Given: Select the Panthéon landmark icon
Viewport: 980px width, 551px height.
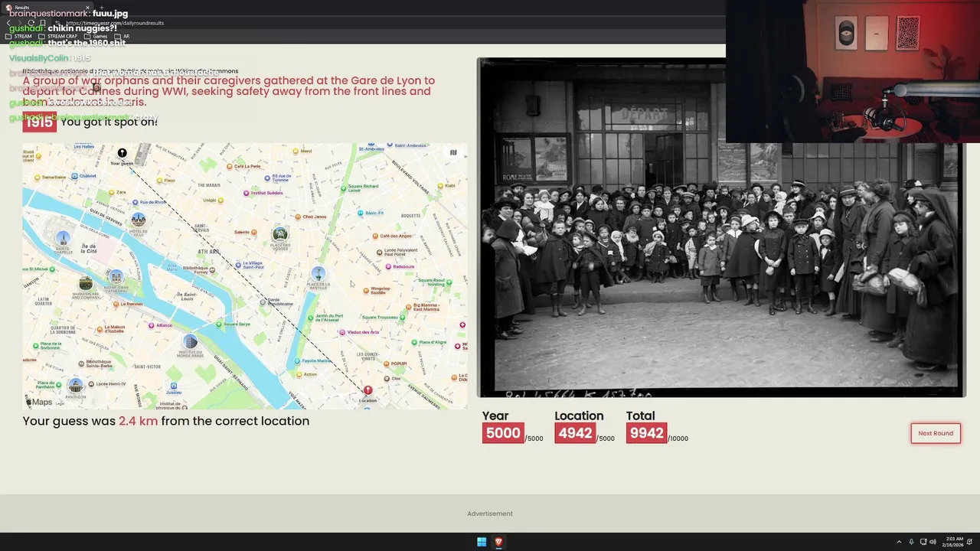Looking at the screenshot, I should 75,385.
